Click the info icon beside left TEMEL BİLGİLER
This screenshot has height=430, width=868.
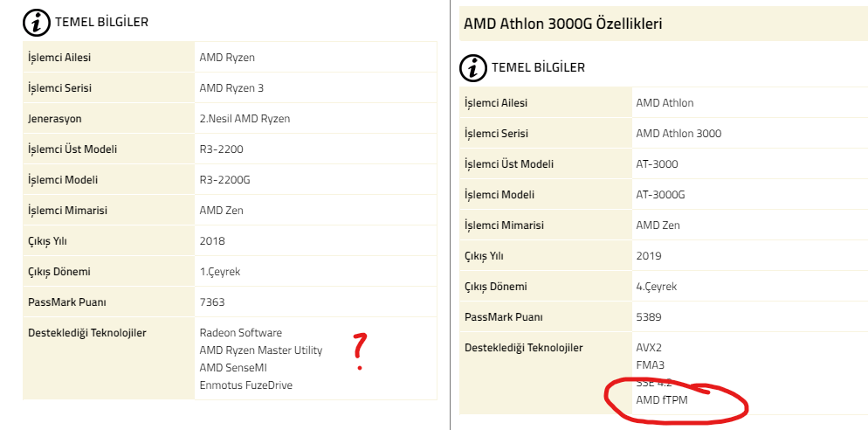coord(36,24)
